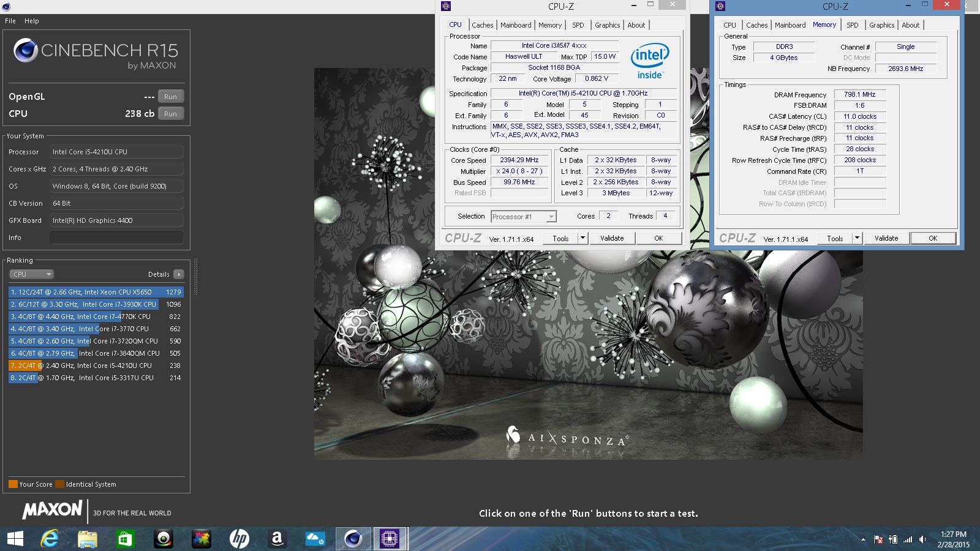The image size is (980, 551).
Task: Open About tab in CPU-tab CPU-Z window
Action: click(x=636, y=25)
